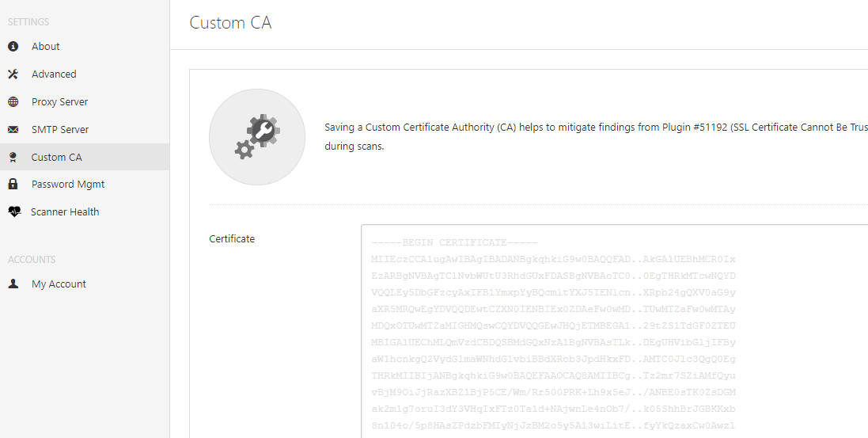Click the Custom CA ribbon badge icon
Screen dimensions: 868x438
pyautogui.click(x=13, y=158)
